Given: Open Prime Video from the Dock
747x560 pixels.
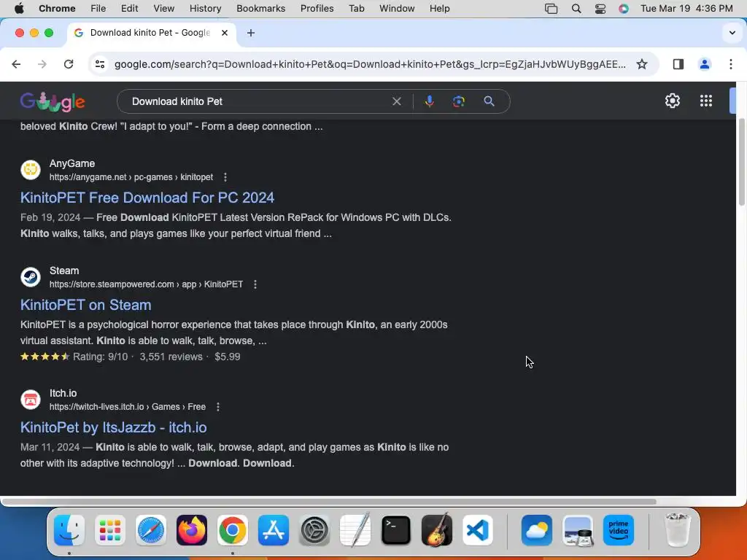Looking at the screenshot, I should pyautogui.click(x=619, y=530).
